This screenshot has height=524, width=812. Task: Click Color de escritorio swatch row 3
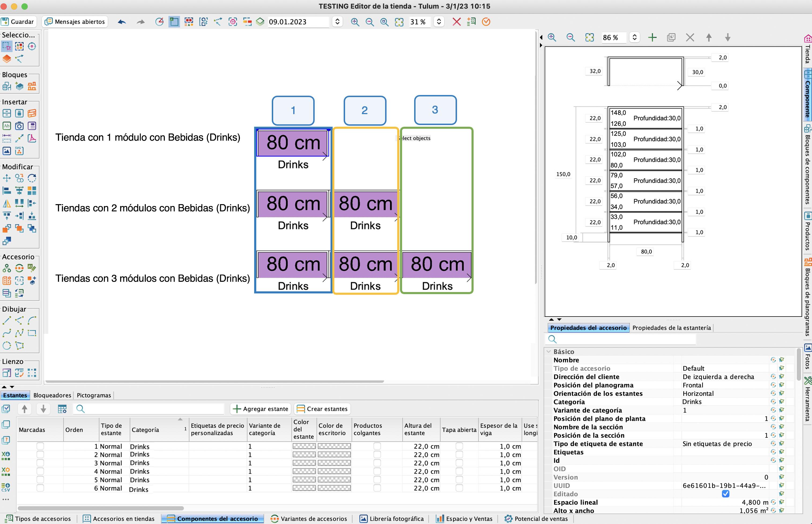334,463
